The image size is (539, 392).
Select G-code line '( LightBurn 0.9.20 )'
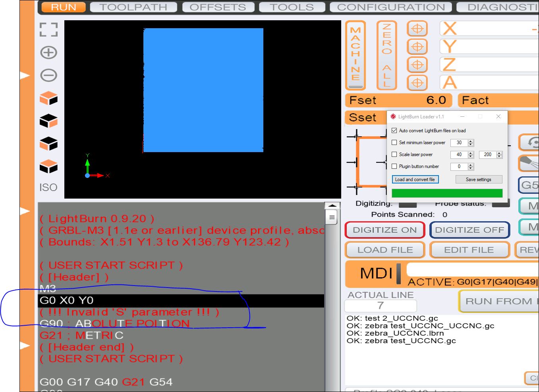tap(97, 218)
